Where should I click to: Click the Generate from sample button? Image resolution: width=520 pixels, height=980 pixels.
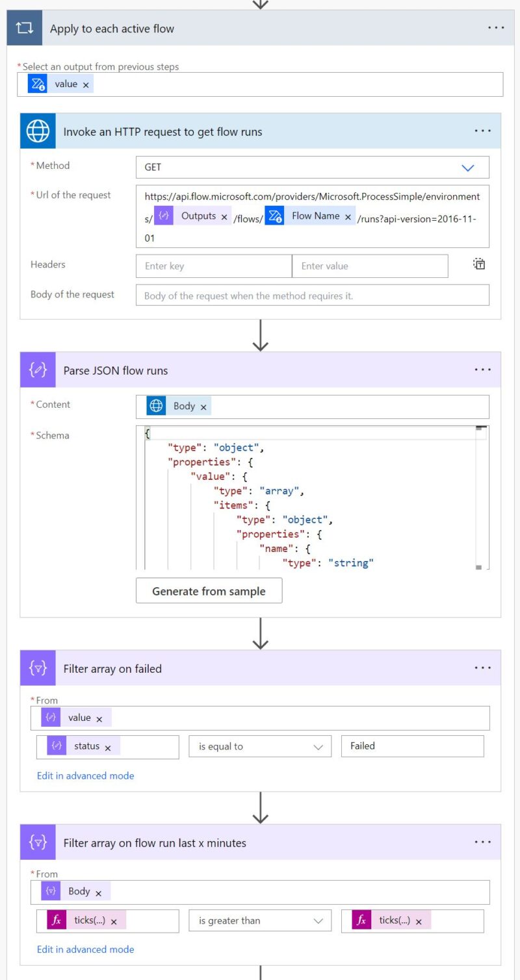click(x=209, y=590)
